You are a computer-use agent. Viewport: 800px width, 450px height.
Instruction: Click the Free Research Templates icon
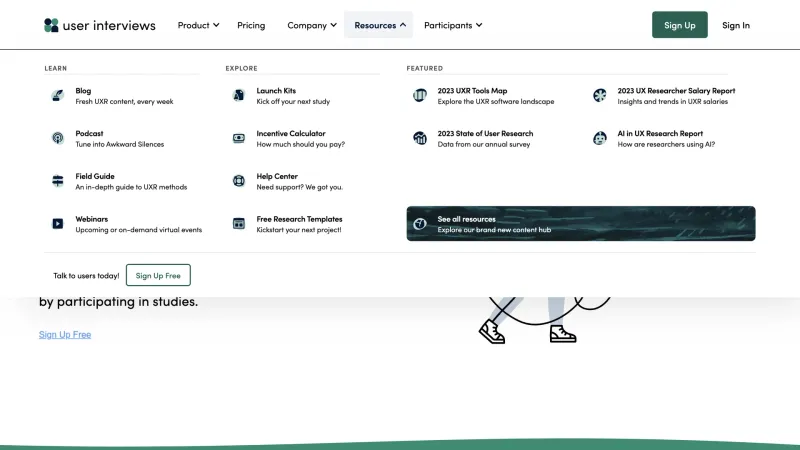click(x=239, y=224)
